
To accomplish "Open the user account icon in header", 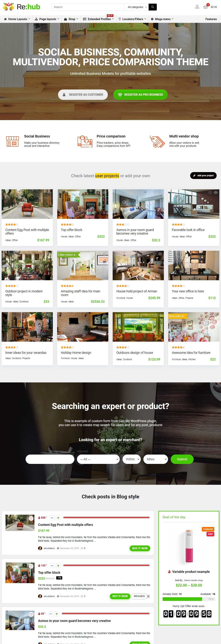I will [x=197, y=7].
